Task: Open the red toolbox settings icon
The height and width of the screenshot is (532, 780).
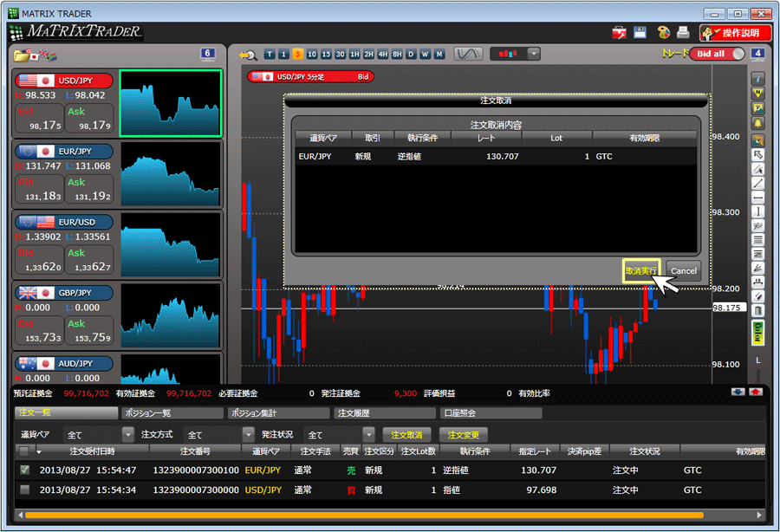Action: (619, 33)
